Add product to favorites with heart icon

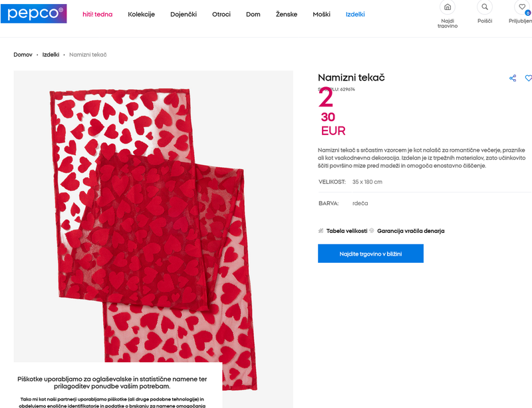click(528, 78)
